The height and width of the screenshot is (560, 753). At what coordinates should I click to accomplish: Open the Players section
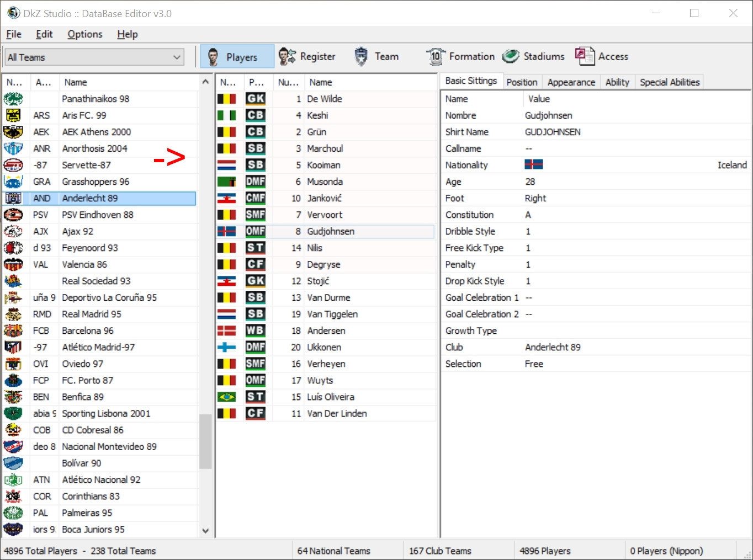pyautogui.click(x=237, y=56)
